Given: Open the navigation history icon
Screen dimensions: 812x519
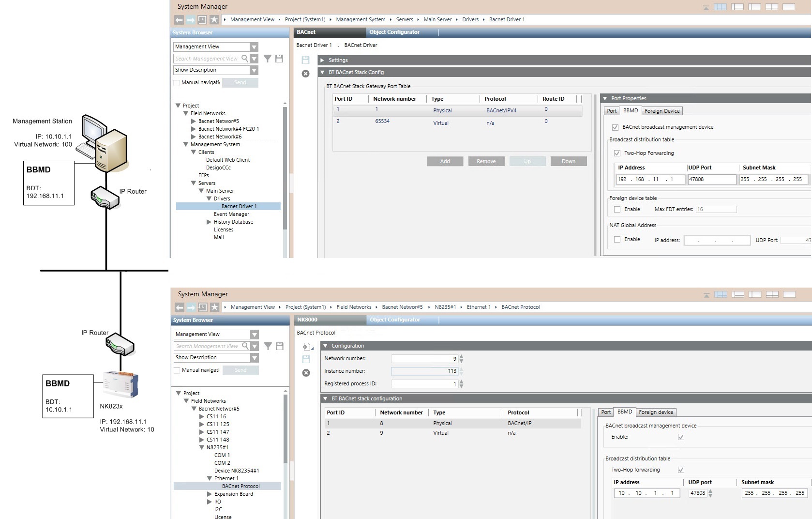Looking at the screenshot, I should [201, 19].
